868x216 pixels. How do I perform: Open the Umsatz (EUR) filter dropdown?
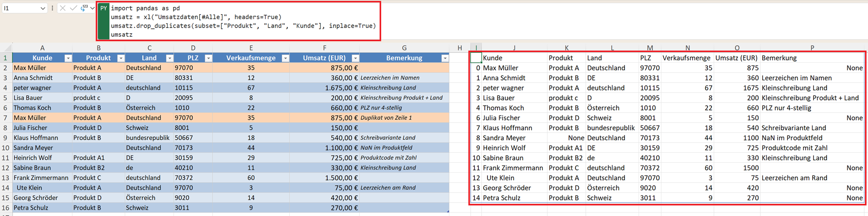[x=355, y=58]
